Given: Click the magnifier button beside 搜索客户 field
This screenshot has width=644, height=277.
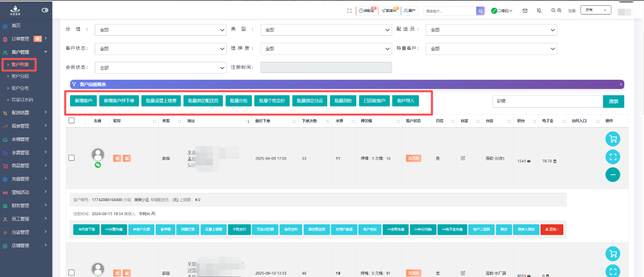Looking at the screenshot, I should click(x=480, y=11).
